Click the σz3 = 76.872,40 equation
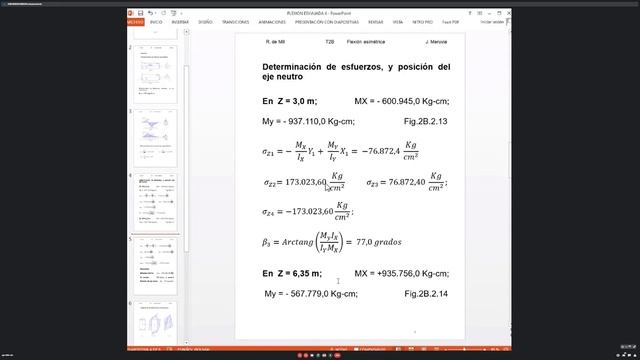 [407, 182]
